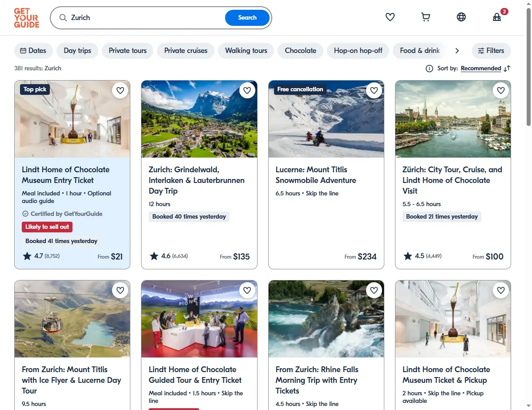This screenshot has width=532, height=410.
Task: Click Booked 40 times yesterday label
Action: [189, 217]
